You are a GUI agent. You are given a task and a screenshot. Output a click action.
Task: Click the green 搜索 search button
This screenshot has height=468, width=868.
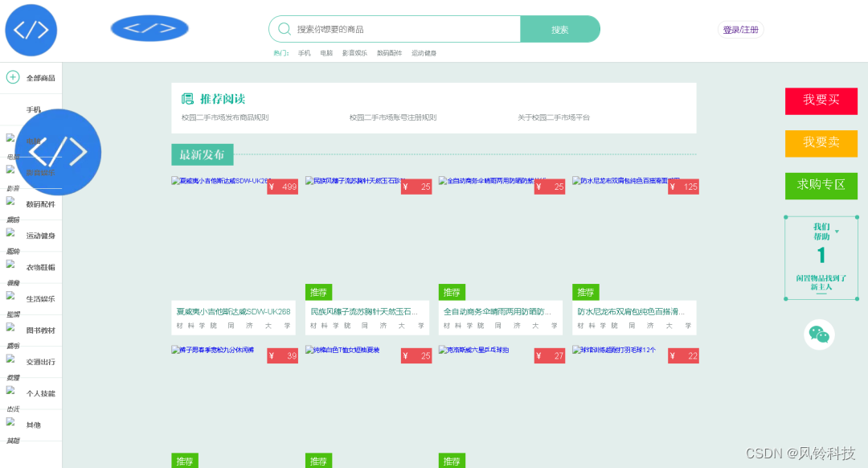click(559, 30)
